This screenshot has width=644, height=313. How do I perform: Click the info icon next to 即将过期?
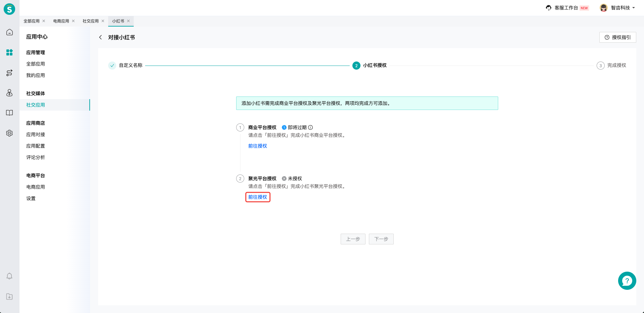tap(310, 127)
